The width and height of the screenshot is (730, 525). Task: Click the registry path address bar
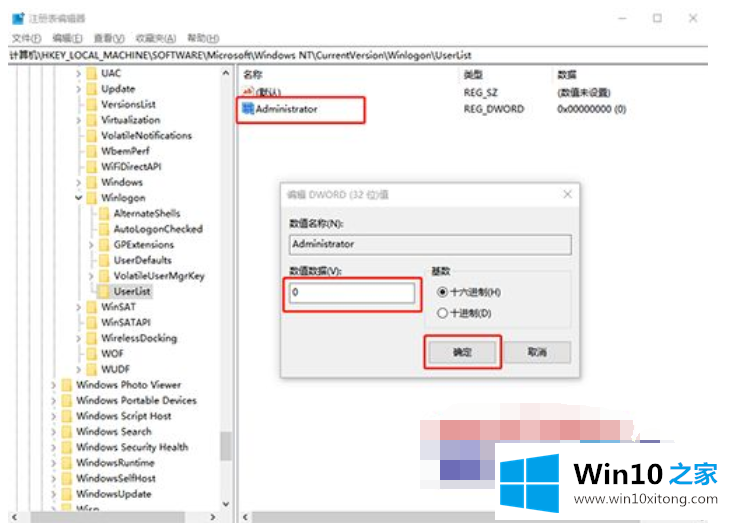click(x=358, y=55)
